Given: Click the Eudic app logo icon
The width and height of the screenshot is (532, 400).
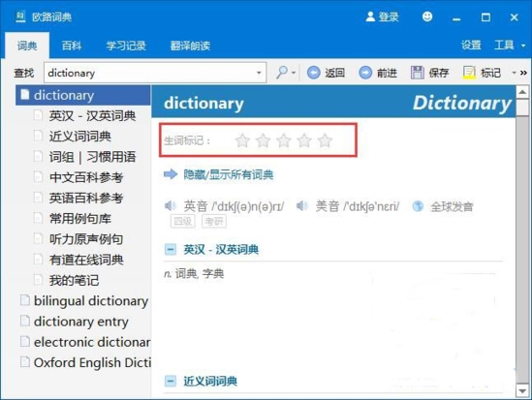Looking at the screenshot, I should tap(20, 16).
